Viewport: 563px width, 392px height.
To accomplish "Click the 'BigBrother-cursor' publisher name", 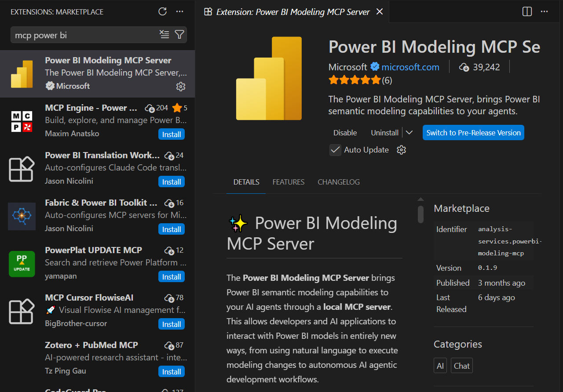I will coord(76,323).
